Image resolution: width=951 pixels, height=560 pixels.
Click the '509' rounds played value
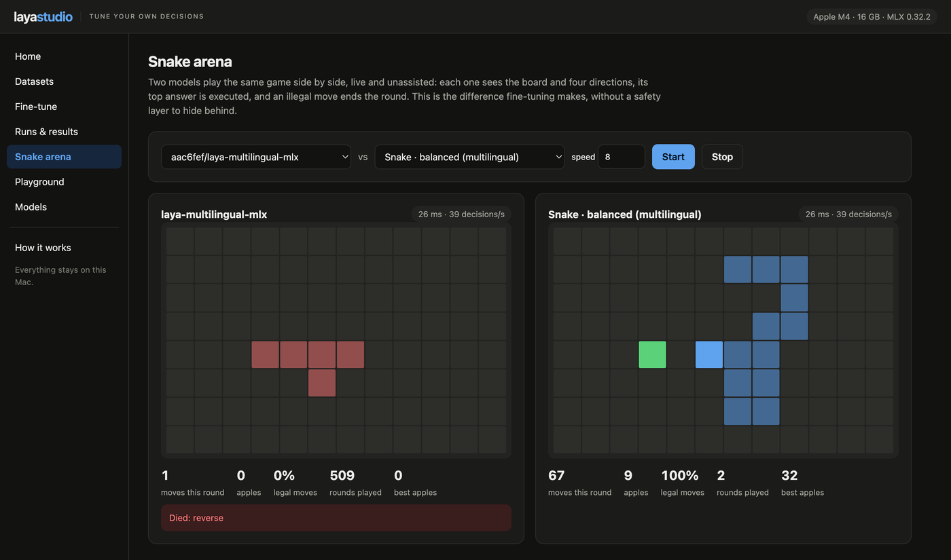[342, 475]
